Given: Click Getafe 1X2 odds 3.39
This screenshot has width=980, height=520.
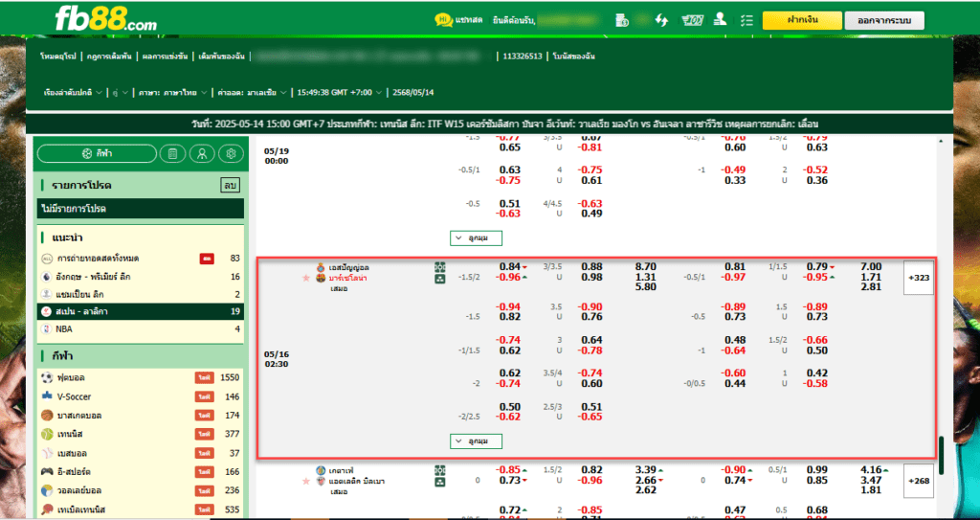Looking at the screenshot, I should point(646,470).
